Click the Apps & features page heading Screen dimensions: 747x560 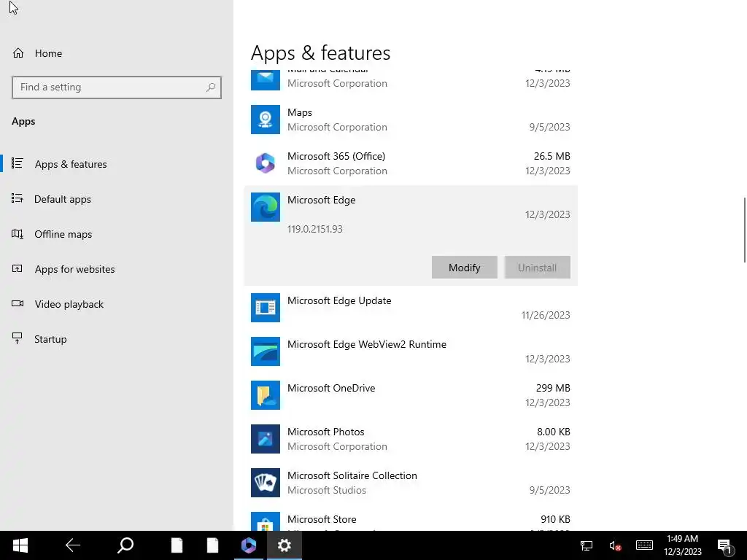click(x=321, y=52)
